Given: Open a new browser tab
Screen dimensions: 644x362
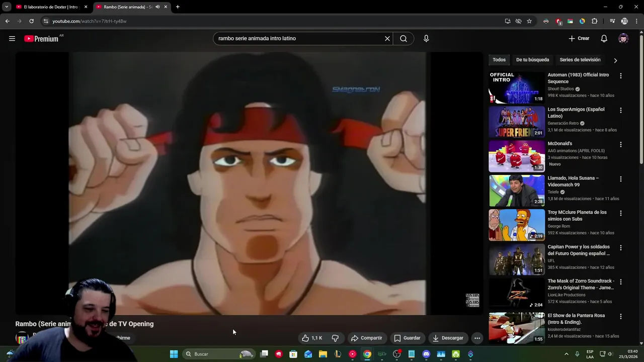Looking at the screenshot, I should [x=178, y=7].
